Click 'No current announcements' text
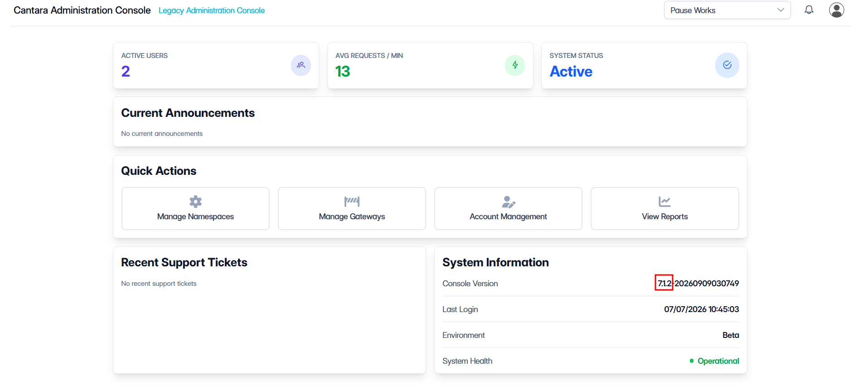 pos(162,134)
